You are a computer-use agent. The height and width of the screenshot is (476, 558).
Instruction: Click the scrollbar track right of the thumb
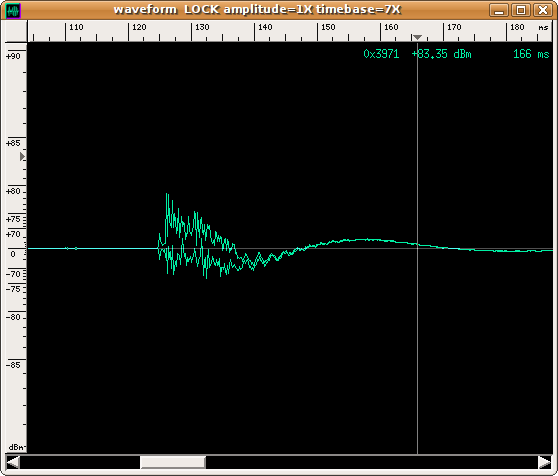pyautogui.click(x=372, y=462)
